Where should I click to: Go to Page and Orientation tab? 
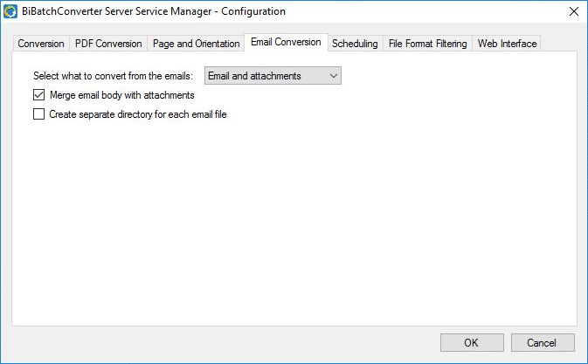coord(196,44)
